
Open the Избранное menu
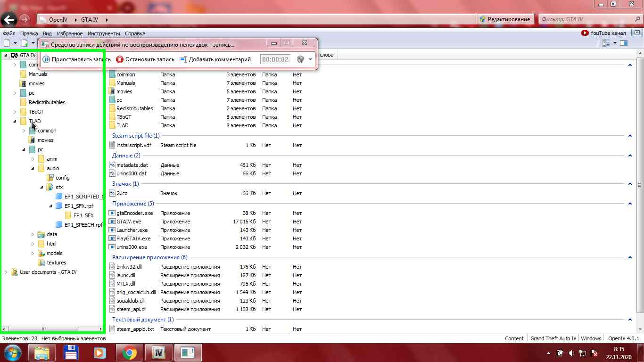click(69, 33)
